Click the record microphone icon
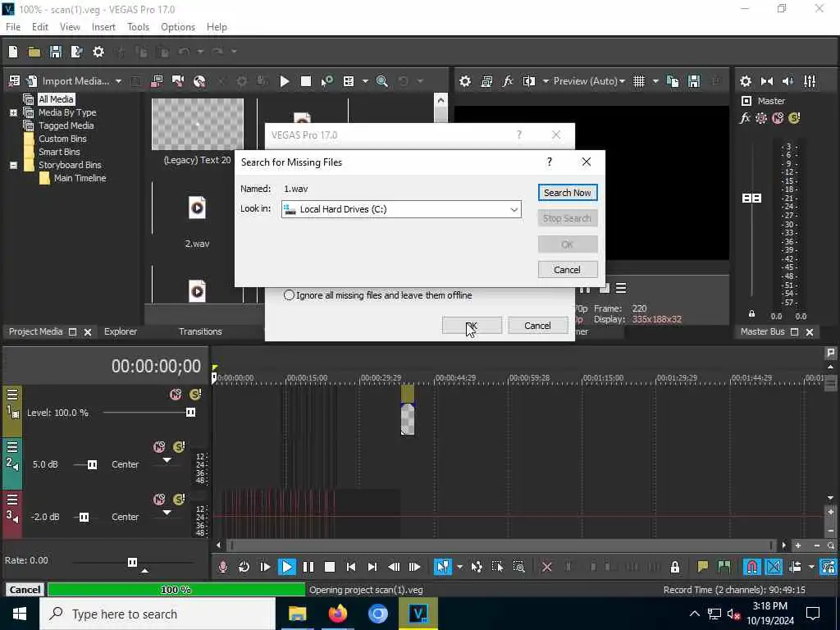The image size is (840, 630). (223, 567)
